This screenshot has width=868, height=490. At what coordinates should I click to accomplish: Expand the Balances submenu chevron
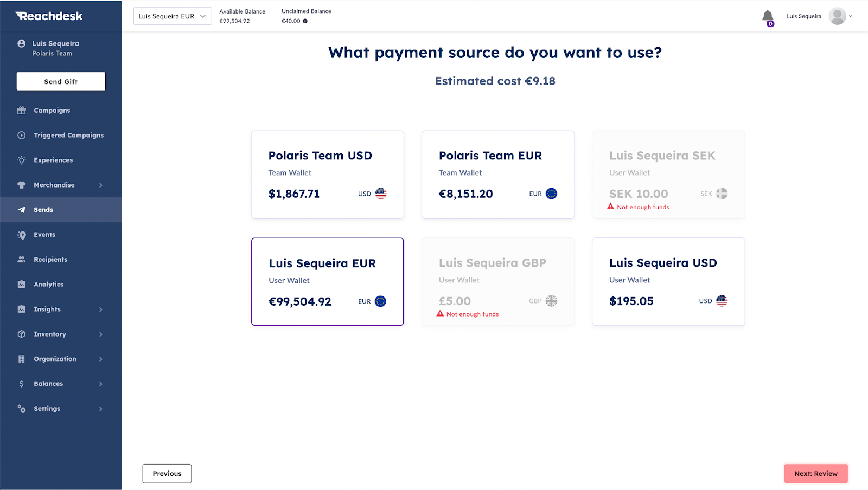(x=101, y=384)
